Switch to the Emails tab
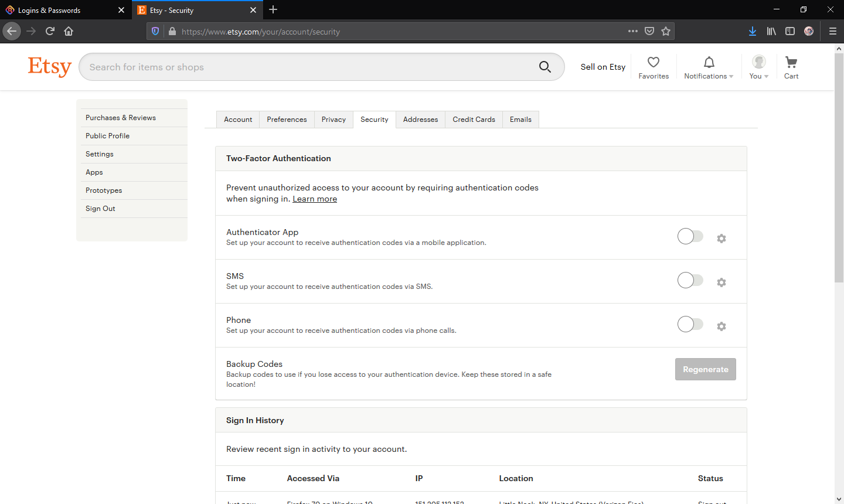This screenshot has width=844, height=504. point(520,120)
